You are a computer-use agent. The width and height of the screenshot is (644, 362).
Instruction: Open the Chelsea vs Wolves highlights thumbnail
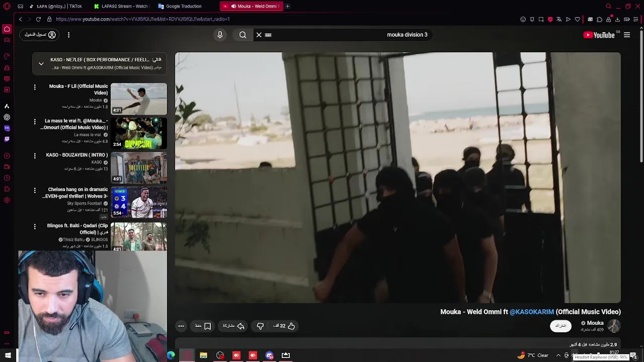point(139,202)
